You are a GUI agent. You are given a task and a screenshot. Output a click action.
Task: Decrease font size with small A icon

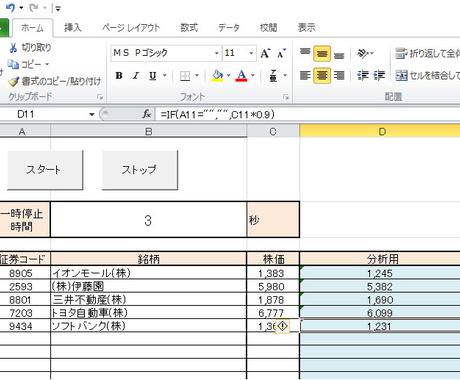(281, 53)
